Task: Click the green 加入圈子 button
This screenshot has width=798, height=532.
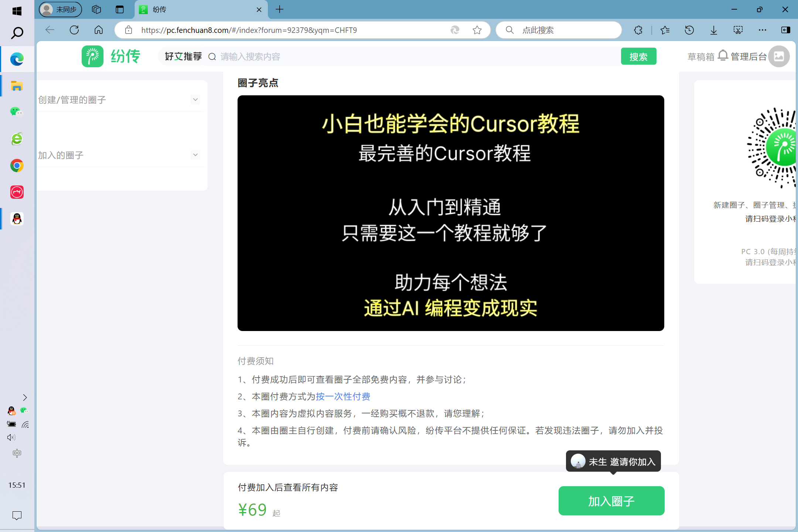Action: pos(611,501)
